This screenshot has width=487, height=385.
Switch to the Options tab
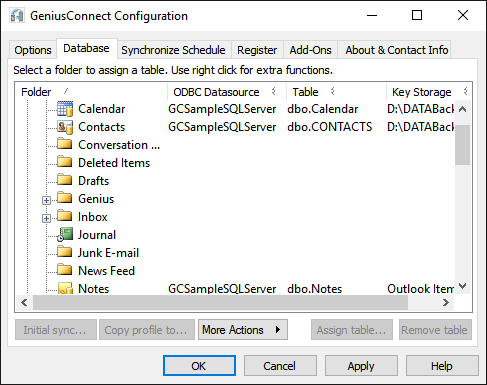click(x=33, y=50)
